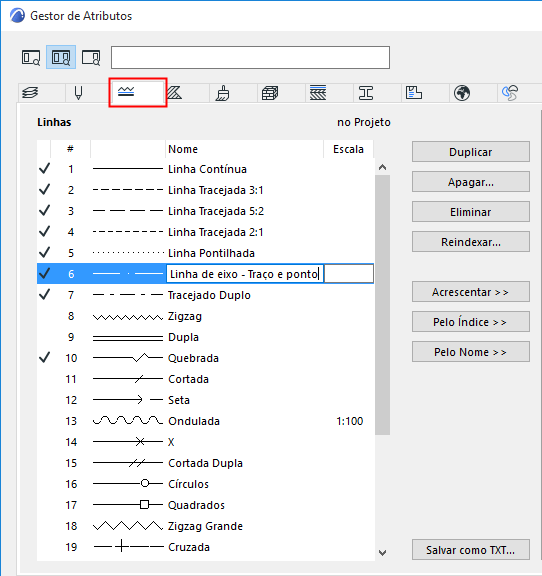Open Building Materials brick tab icon

[270, 93]
